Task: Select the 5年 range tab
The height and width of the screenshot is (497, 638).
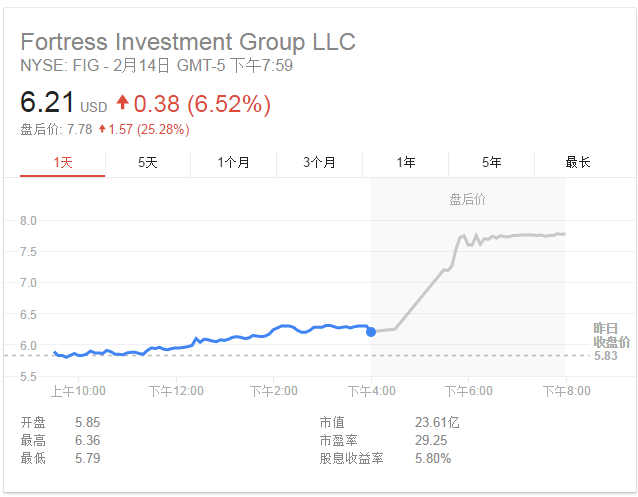Action: point(491,162)
